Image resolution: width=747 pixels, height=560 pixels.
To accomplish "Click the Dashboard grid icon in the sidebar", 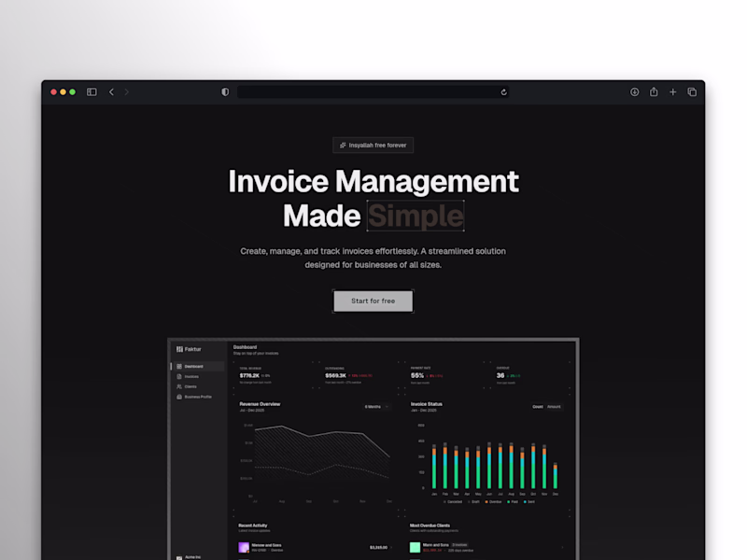I will [x=179, y=366].
